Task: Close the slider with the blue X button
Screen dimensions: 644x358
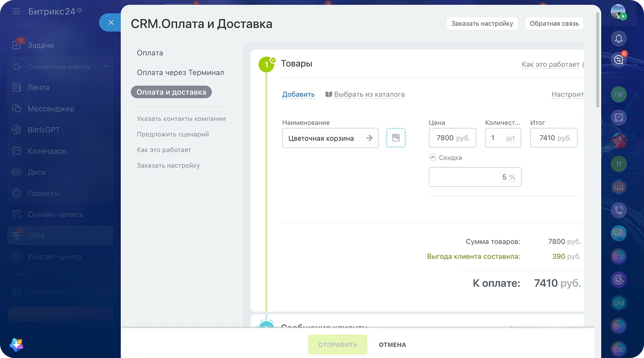Action: tap(111, 22)
